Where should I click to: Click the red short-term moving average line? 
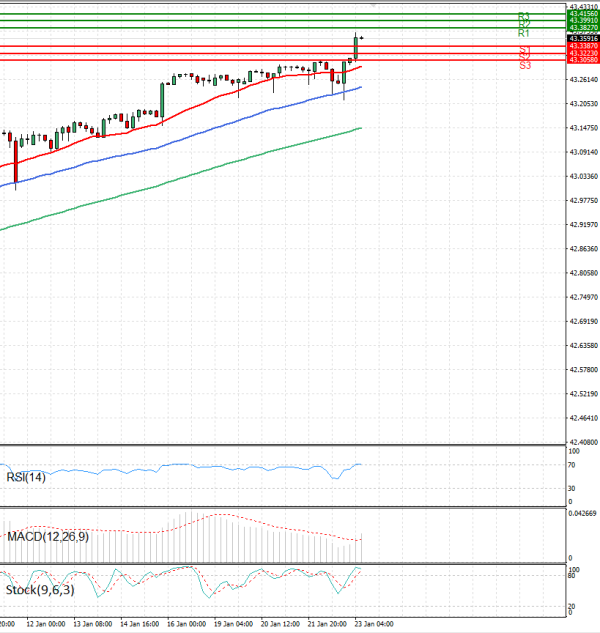pyautogui.click(x=200, y=105)
